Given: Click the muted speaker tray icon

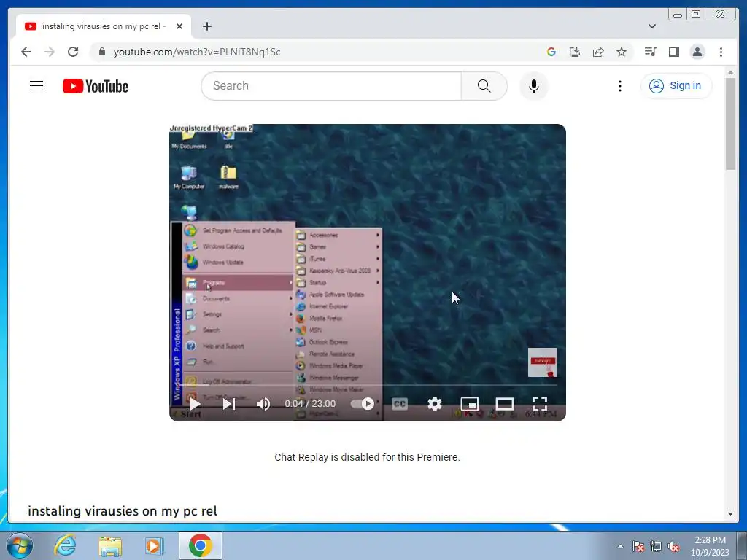Looking at the screenshot, I should pyautogui.click(x=673, y=546).
